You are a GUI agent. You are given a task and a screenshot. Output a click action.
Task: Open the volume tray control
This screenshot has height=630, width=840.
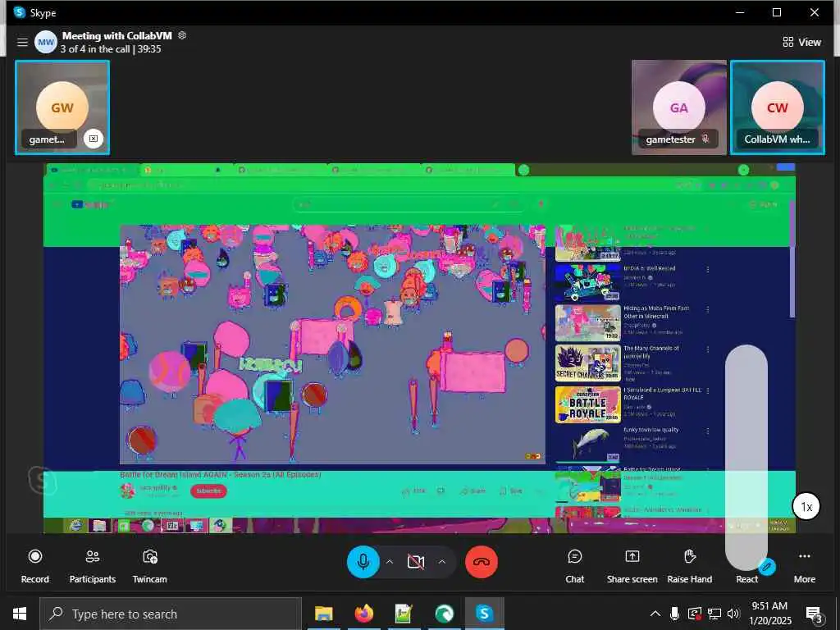click(733, 614)
